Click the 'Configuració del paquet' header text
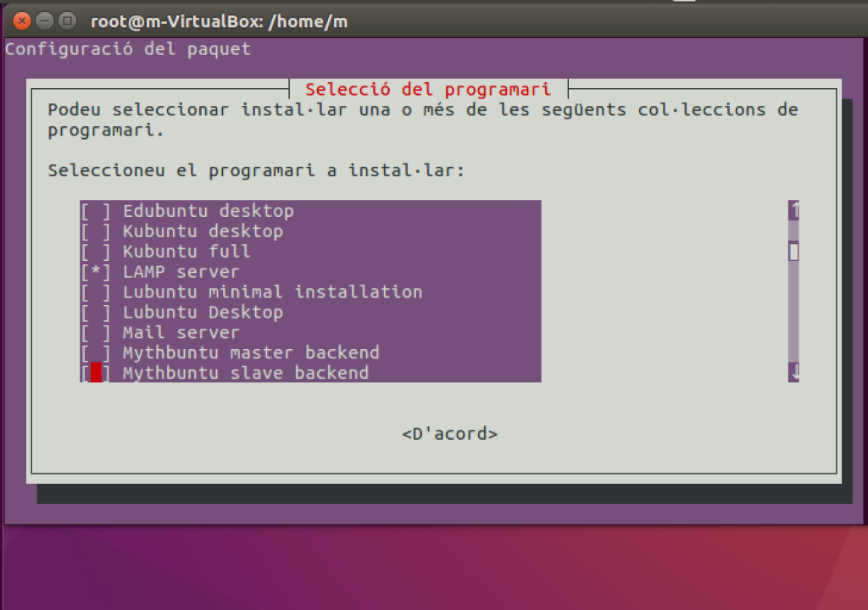 [128, 49]
